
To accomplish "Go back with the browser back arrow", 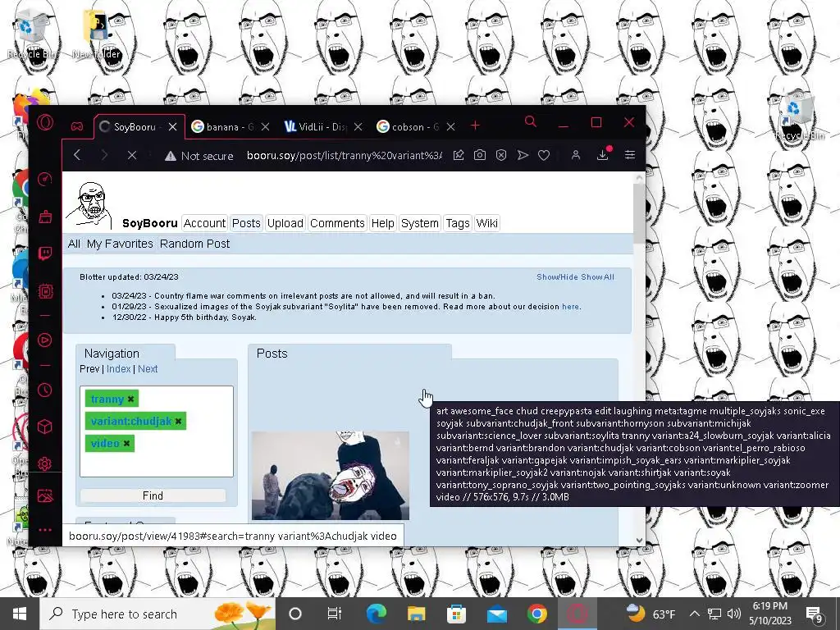I will pyautogui.click(x=77, y=155).
